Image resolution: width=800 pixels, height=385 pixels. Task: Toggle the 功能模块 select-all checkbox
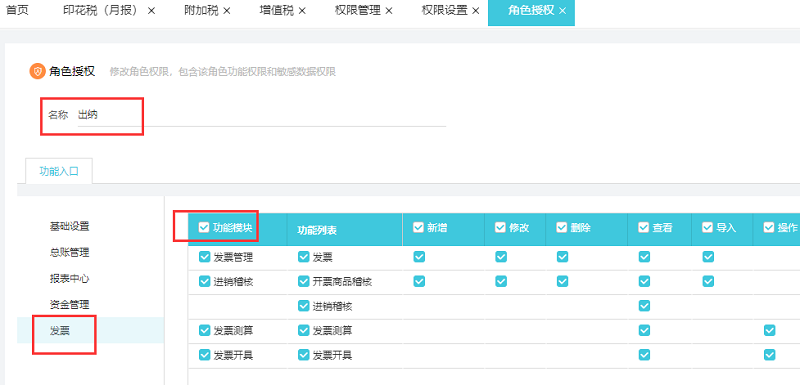[204, 227]
